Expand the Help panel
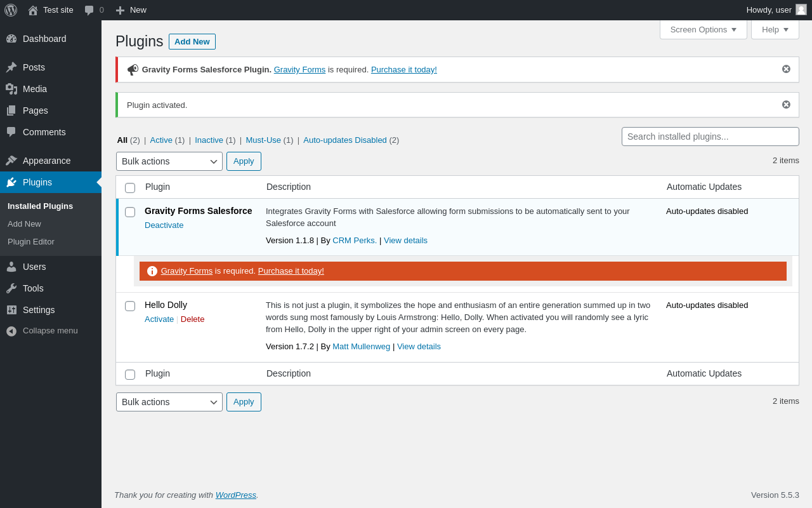The height and width of the screenshot is (508, 812). pos(775,29)
